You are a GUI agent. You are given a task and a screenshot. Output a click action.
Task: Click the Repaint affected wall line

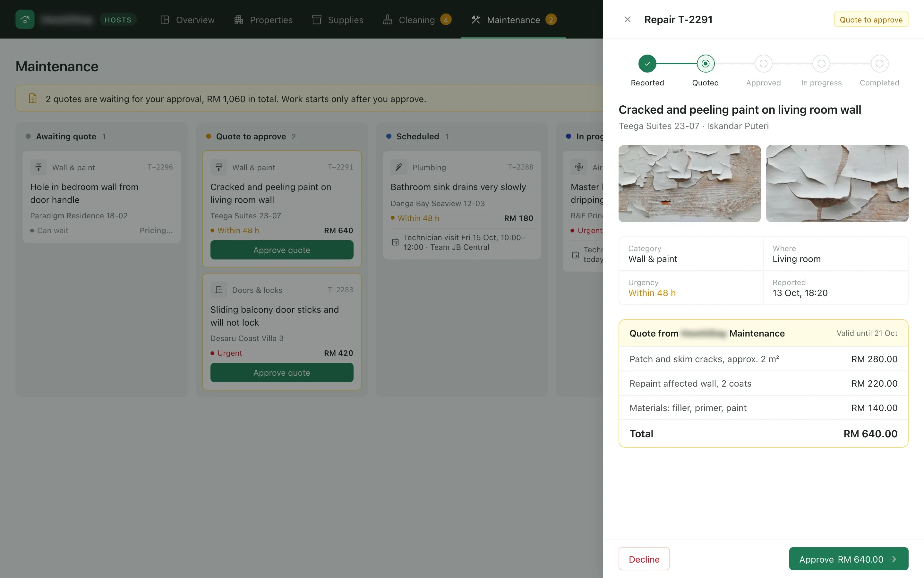pos(763,383)
